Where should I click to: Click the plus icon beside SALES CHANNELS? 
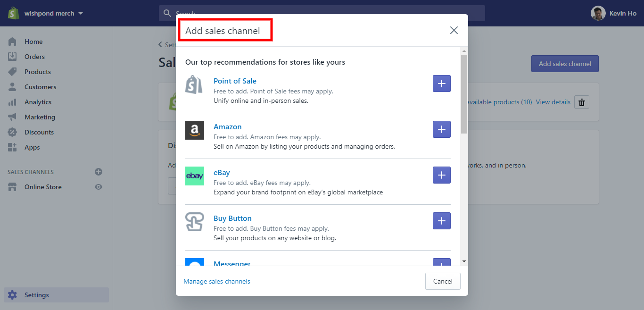coord(99,172)
